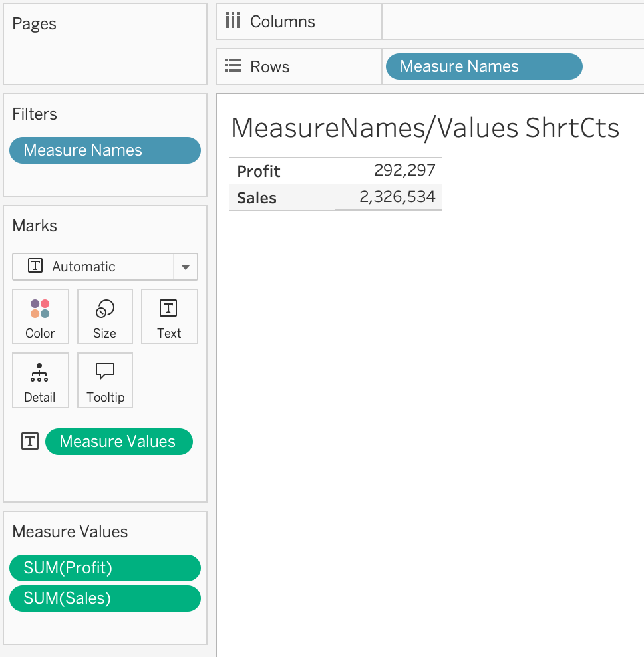Click the Text marks card

coord(170,317)
